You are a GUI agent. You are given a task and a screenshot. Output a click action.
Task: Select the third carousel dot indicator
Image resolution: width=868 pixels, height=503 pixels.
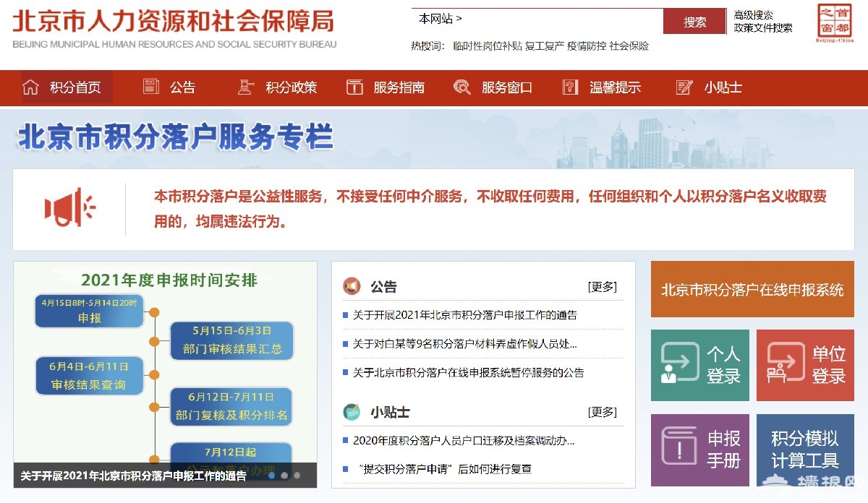297,476
